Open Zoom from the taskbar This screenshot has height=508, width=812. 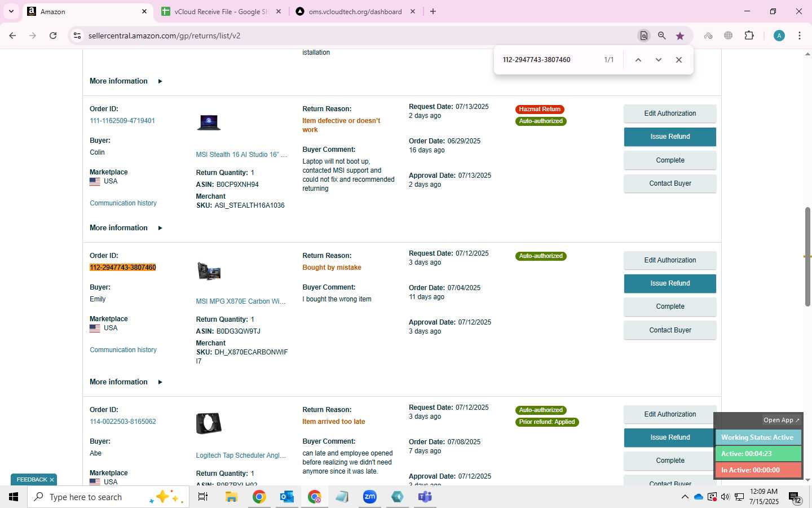pos(370,497)
